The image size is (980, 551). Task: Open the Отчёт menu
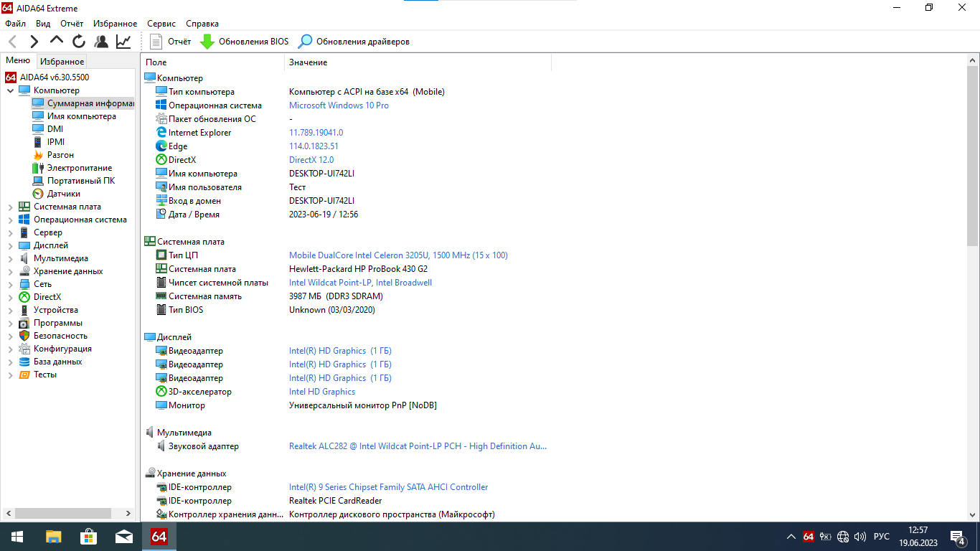point(72,24)
